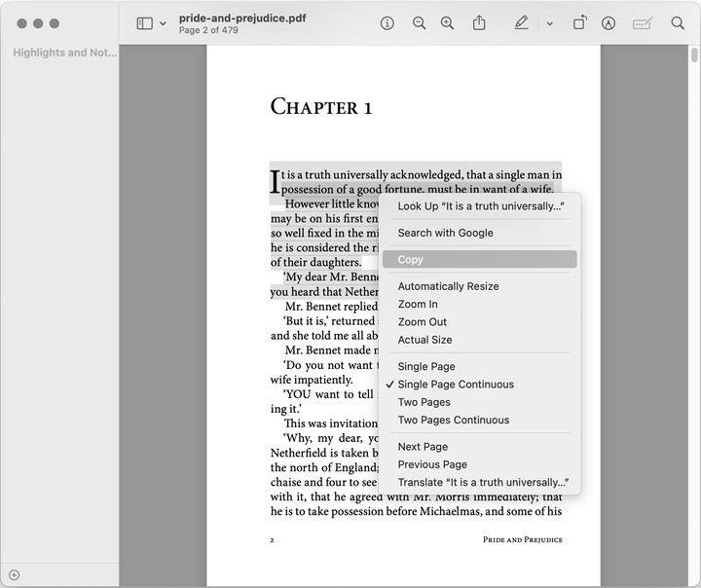
Task: Choose Look Up "It is a truth universally..."
Action: pos(481,206)
